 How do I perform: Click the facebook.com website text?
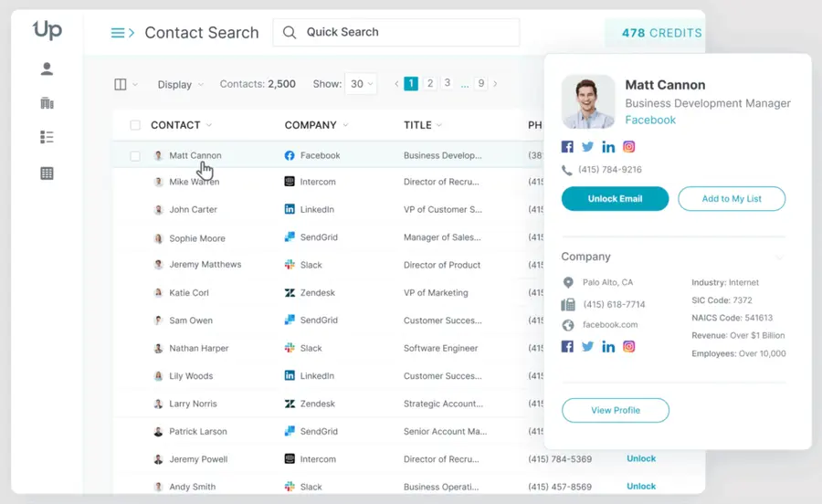click(610, 325)
